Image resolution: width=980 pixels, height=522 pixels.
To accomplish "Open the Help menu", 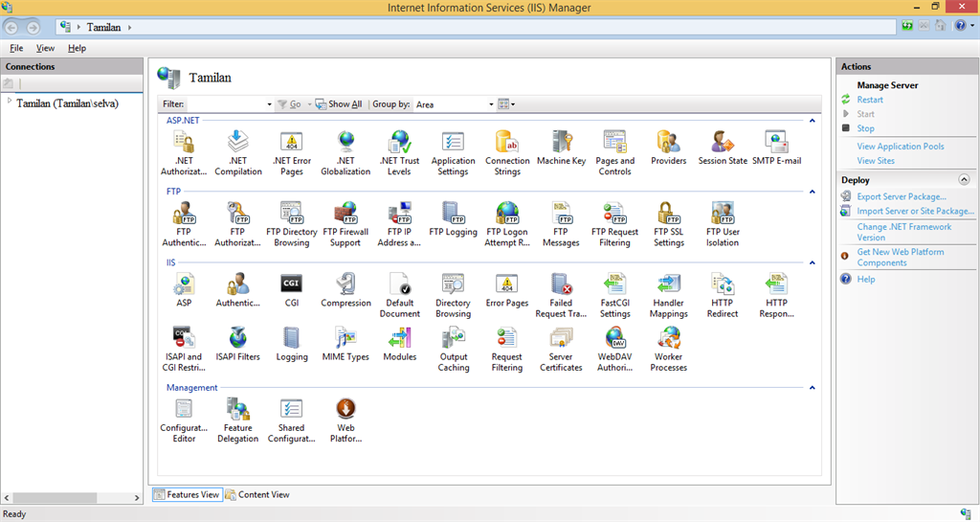I will tap(77, 48).
